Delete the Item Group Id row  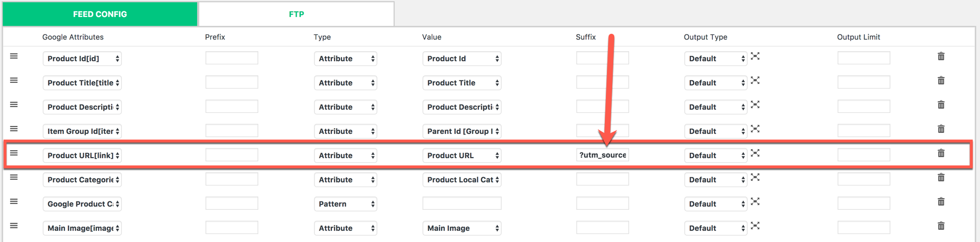[x=941, y=129]
